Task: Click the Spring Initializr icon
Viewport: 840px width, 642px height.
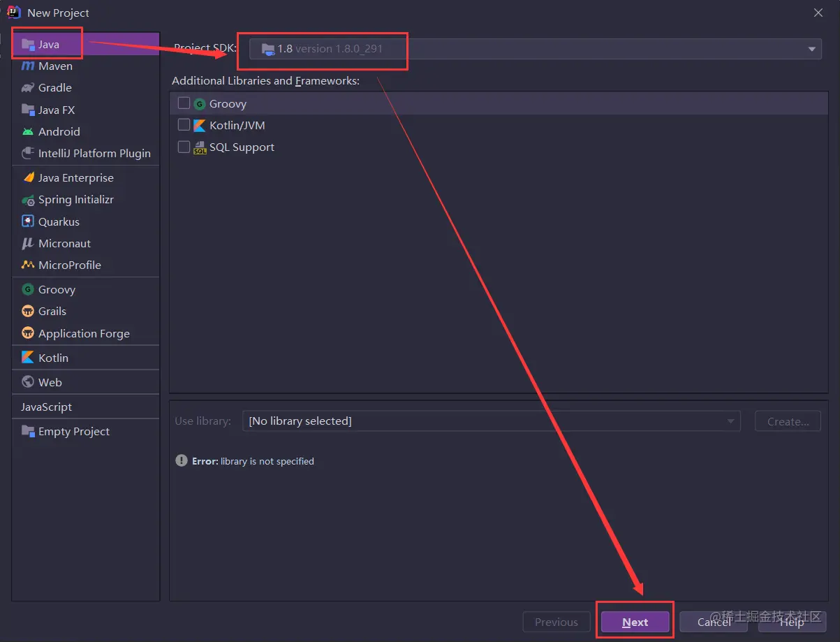Action: [28, 200]
